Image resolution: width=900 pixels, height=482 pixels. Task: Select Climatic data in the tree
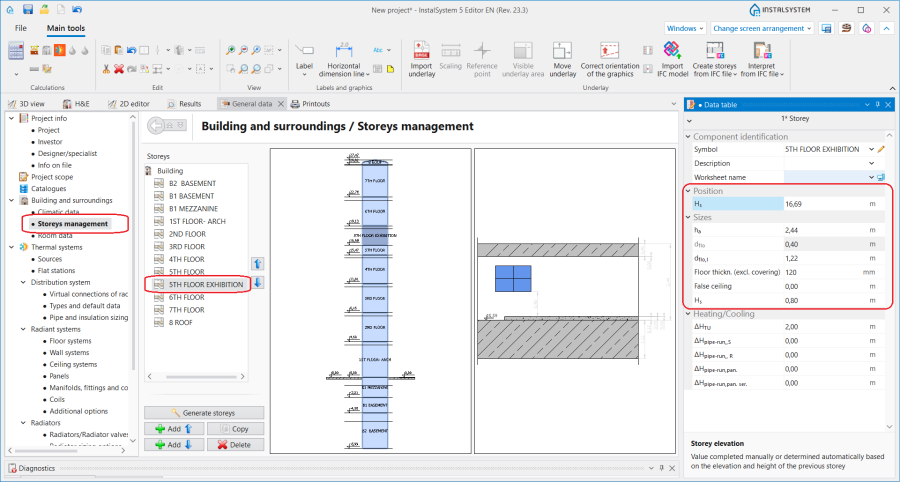coord(59,212)
